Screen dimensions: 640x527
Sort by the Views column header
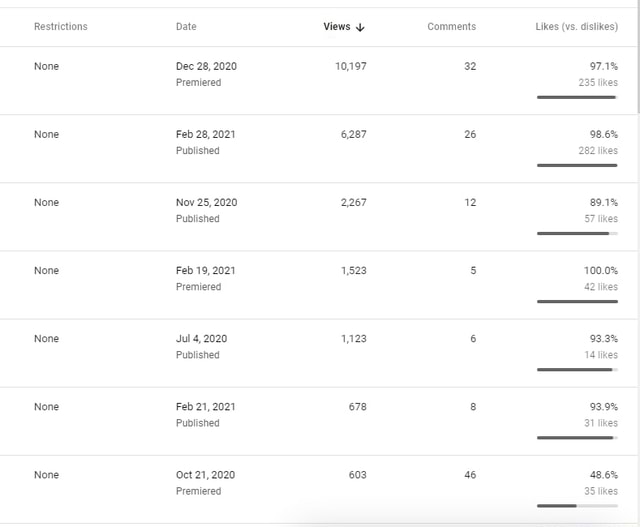coord(337,27)
